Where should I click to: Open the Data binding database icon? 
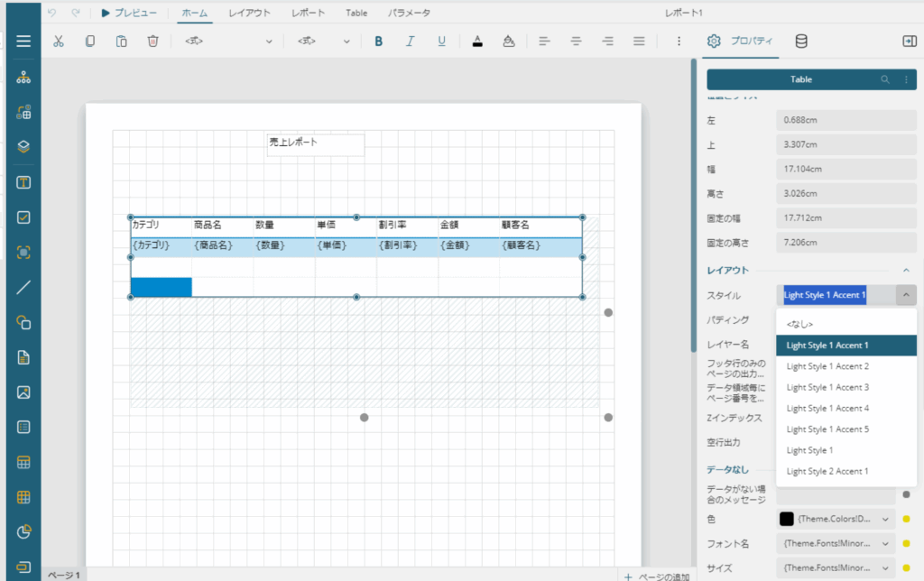point(801,41)
